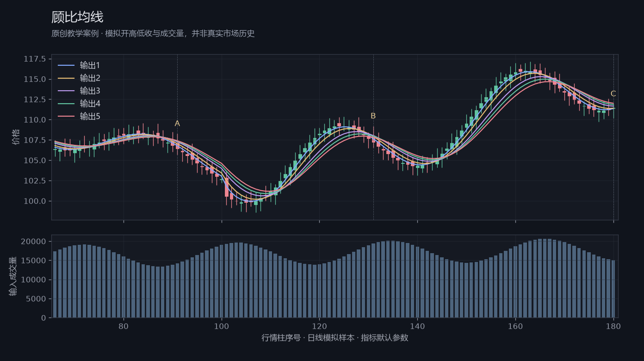Click price tick 110.0

coord(35,120)
